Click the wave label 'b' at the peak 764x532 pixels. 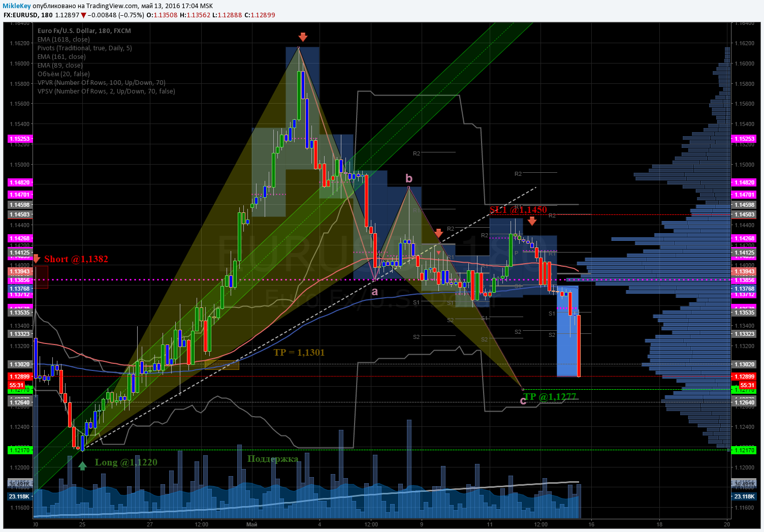(409, 178)
